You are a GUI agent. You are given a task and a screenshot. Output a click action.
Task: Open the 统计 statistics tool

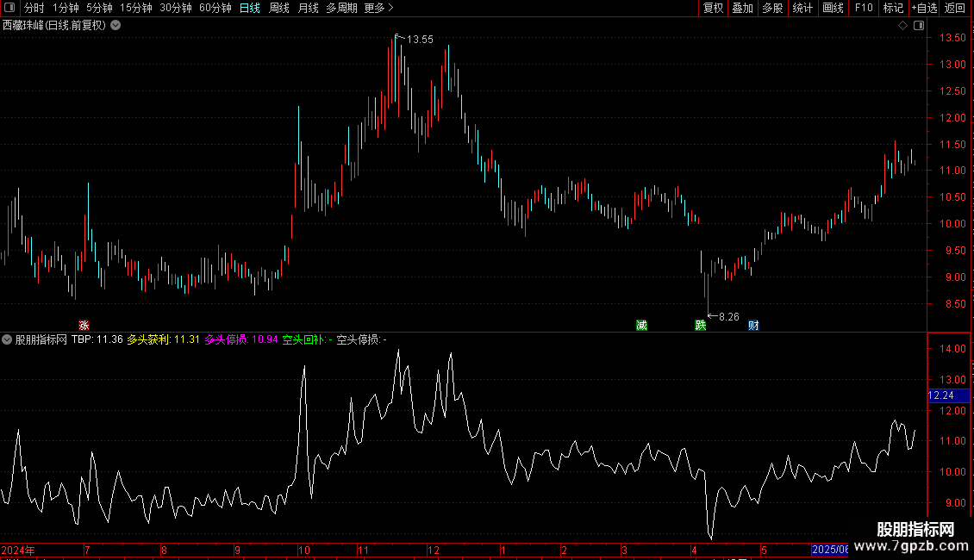coord(802,8)
